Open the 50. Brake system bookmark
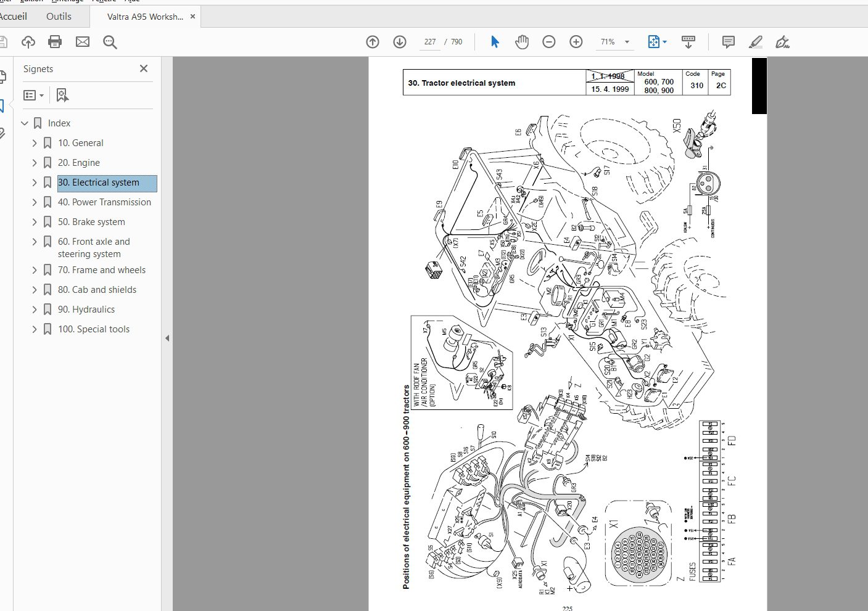Viewport: 868px width, 611px height. point(91,222)
